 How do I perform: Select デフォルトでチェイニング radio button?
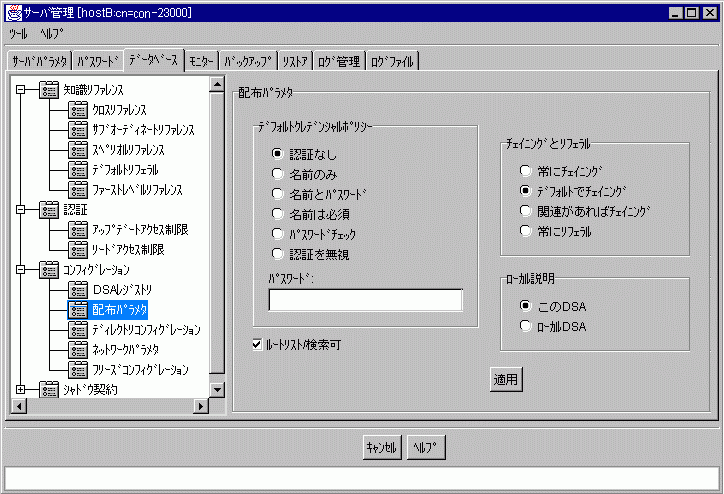(x=525, y=190)
